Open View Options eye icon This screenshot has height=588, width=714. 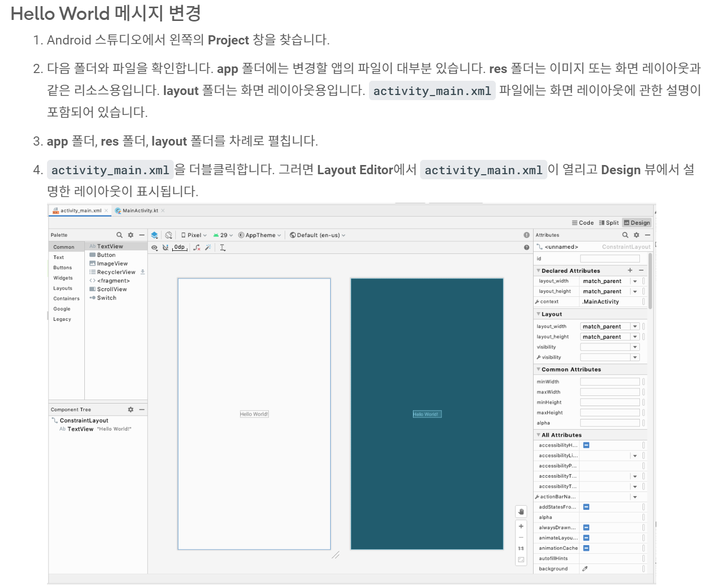(x=154, y=248)
